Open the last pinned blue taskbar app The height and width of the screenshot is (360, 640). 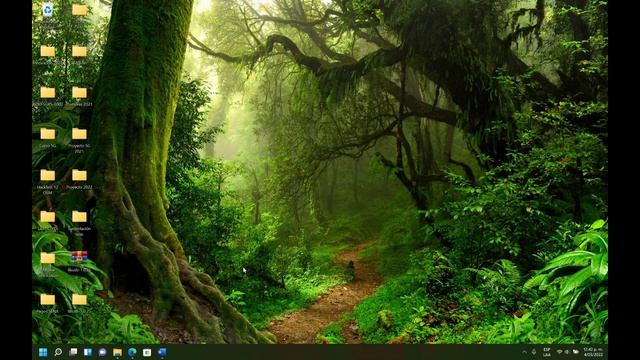[162, 352]
